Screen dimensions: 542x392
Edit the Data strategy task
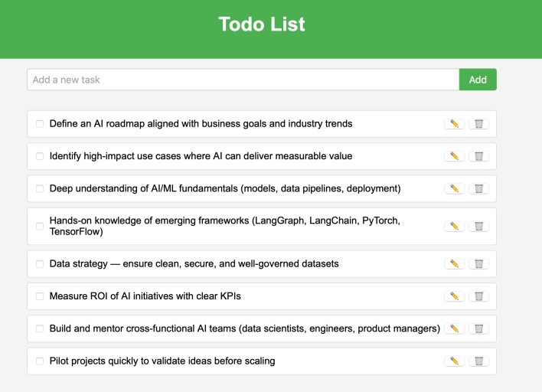tap(454, 263)
